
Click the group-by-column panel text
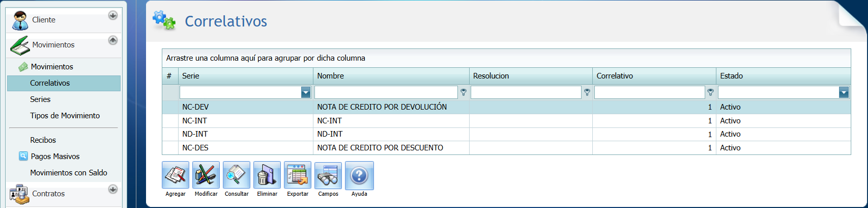266,58
